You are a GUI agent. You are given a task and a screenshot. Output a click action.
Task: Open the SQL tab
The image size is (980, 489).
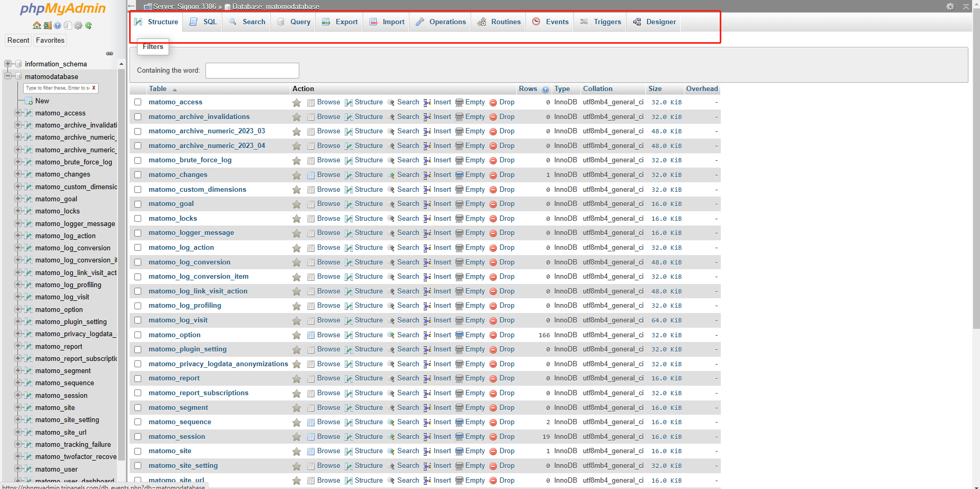(x=203, y=22)
